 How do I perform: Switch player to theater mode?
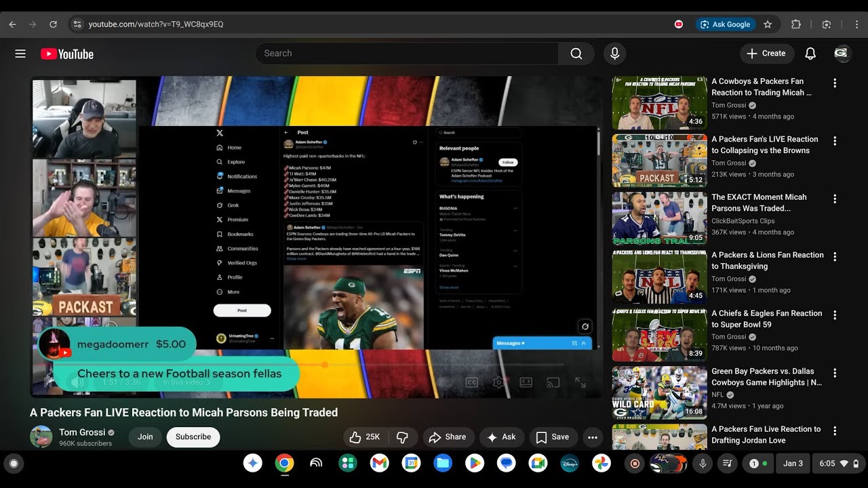526,382
